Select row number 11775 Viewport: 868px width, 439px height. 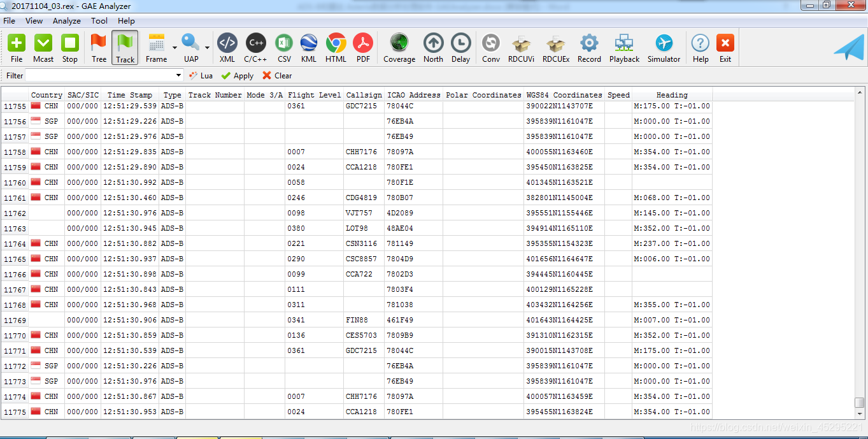tap(15, 412)
